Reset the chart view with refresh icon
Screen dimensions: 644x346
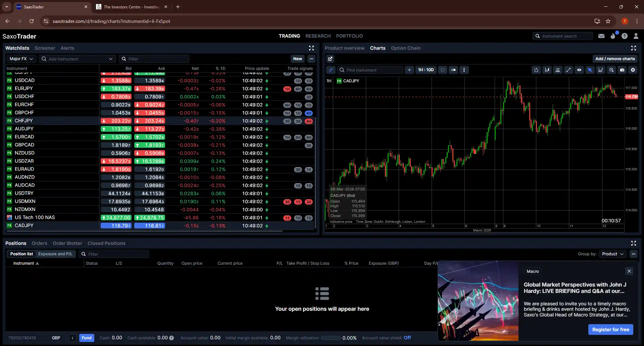(443, 70)
